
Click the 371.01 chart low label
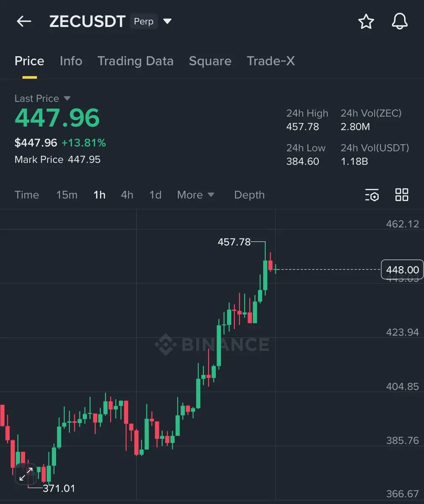point(59,488)
